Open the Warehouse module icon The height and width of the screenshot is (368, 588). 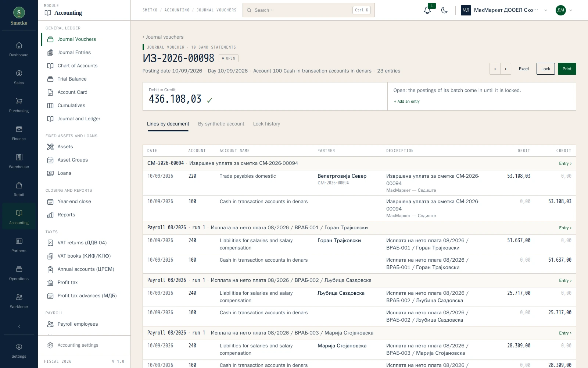pos(19,162)
